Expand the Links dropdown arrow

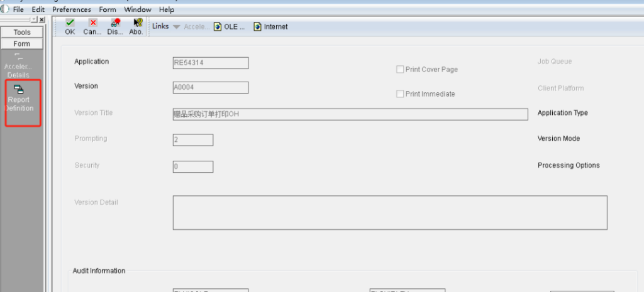[176, 26]
